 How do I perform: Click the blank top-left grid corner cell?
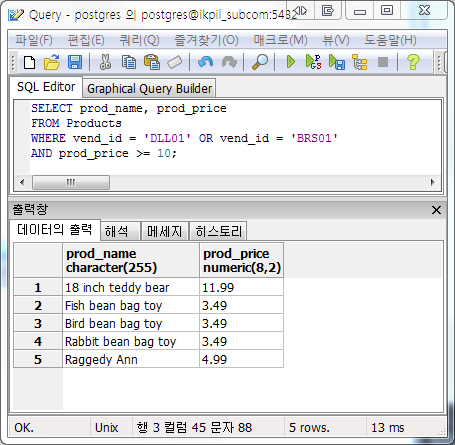click(x=38, y=260)
